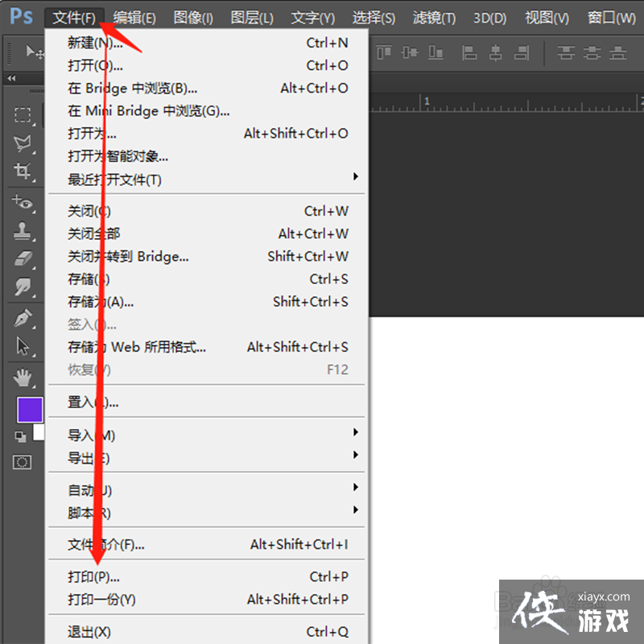
Task: Select the Eraser tool
Action: pyautogui.click(x=23, y=258)
